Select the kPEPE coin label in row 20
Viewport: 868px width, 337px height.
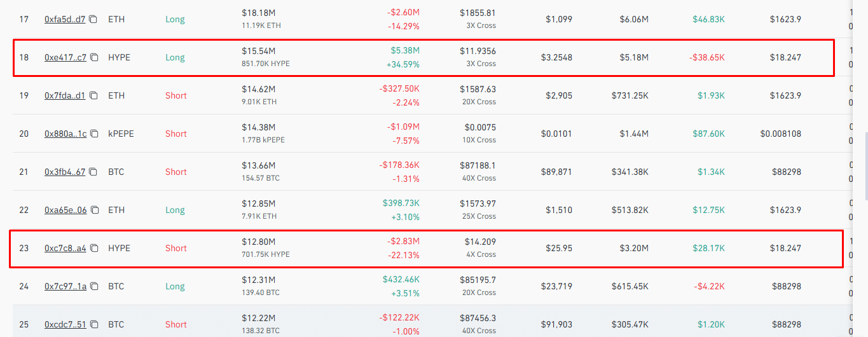click(121, 134)
